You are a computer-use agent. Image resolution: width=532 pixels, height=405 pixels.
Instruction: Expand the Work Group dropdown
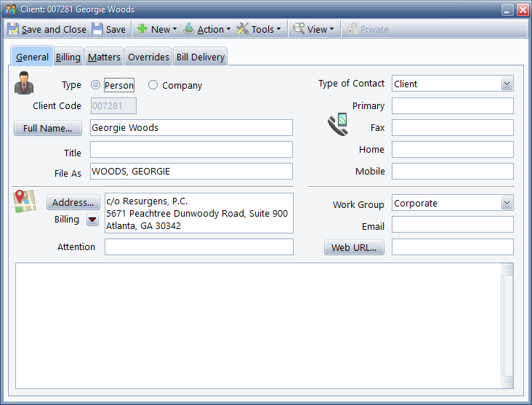click(507, 204)
